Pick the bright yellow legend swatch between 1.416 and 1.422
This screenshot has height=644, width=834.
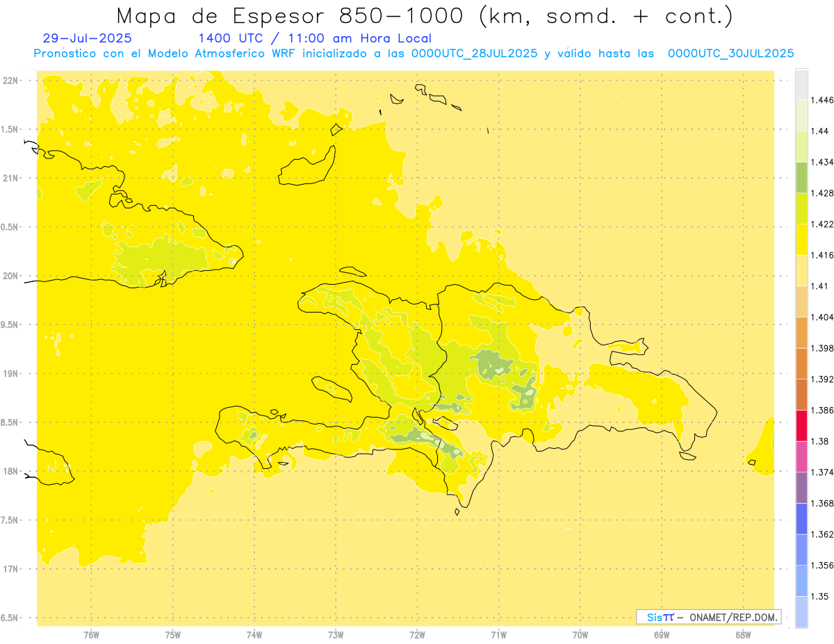[801, 240]
